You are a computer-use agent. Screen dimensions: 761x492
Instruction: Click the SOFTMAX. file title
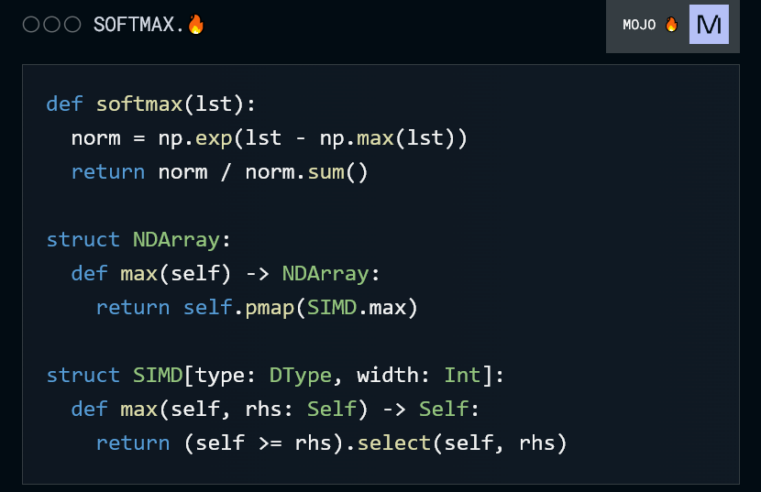pos(138,24)
